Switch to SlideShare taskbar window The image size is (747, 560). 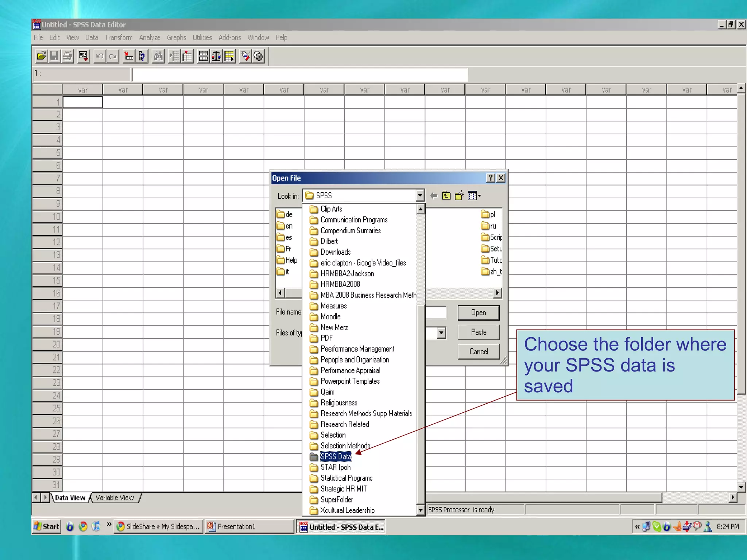(158, 526)
